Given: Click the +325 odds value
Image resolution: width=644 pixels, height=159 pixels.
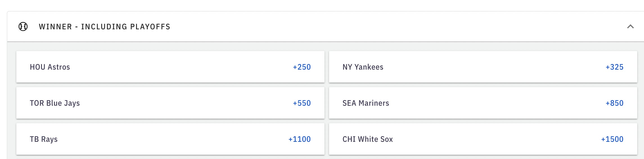Looking at the screenshot, I should [x=614, y=67].
